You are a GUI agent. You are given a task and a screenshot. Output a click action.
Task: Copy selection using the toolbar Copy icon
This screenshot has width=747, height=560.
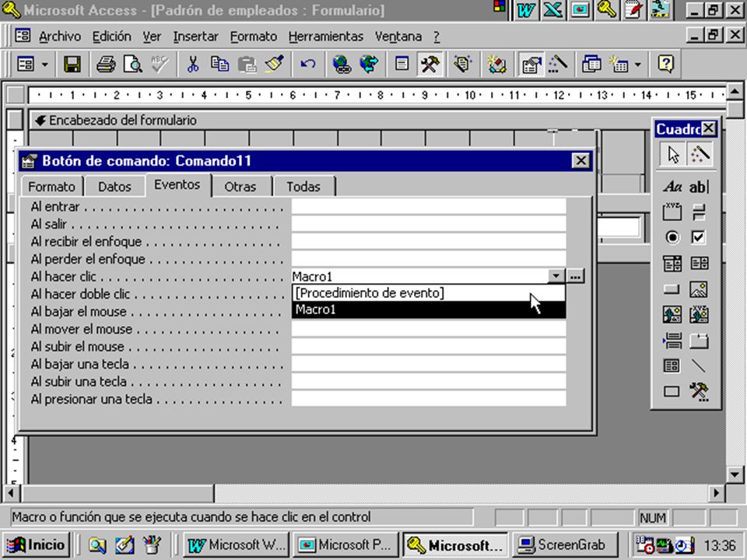(x=219, y=65)
